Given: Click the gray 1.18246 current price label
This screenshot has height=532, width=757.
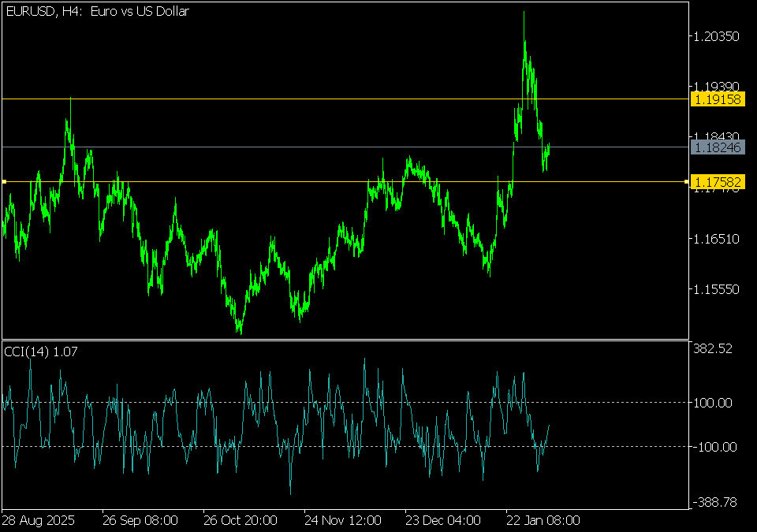Looking at the screenshot, I should pyautogui.click(x=717, y=147).
